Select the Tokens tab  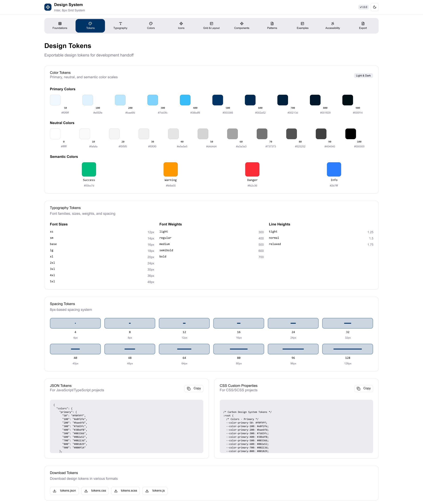point(90,26)
